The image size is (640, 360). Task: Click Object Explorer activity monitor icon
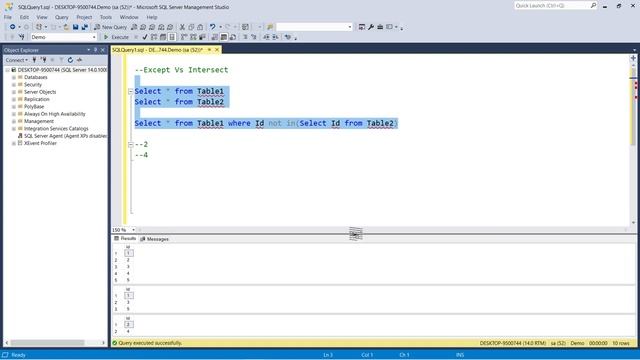[x=79, y=60]
